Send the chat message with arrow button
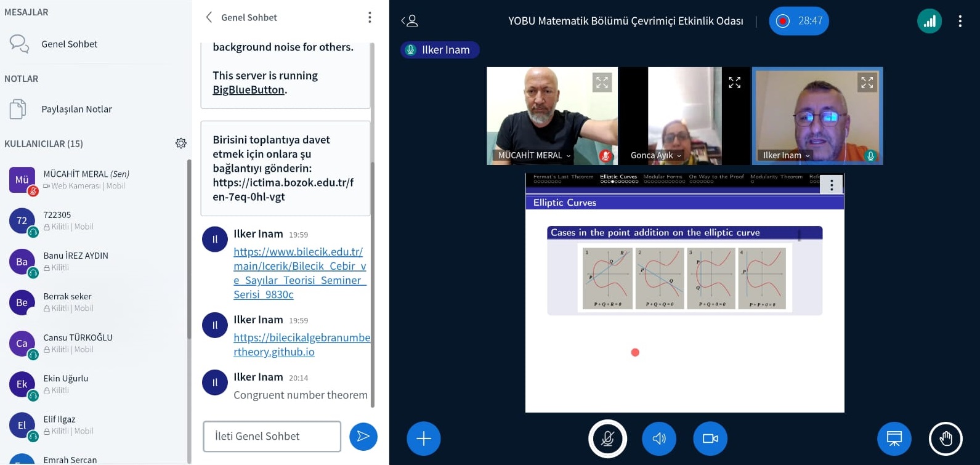This screenshot has width=980, height=465. point(363,437)
